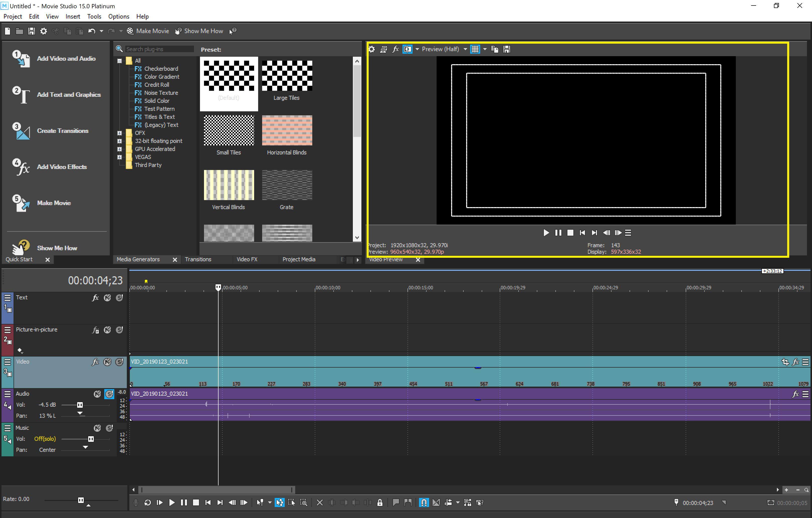Enable snapping magnet icon in timeline toolbar
This screenshot has height=518, width=812.
click(424, 503)
